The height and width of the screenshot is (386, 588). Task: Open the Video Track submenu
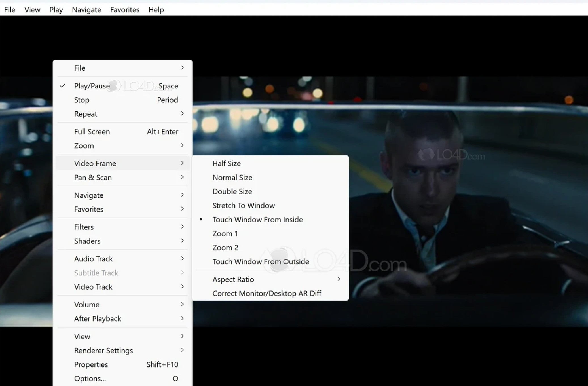click(122, 287)
